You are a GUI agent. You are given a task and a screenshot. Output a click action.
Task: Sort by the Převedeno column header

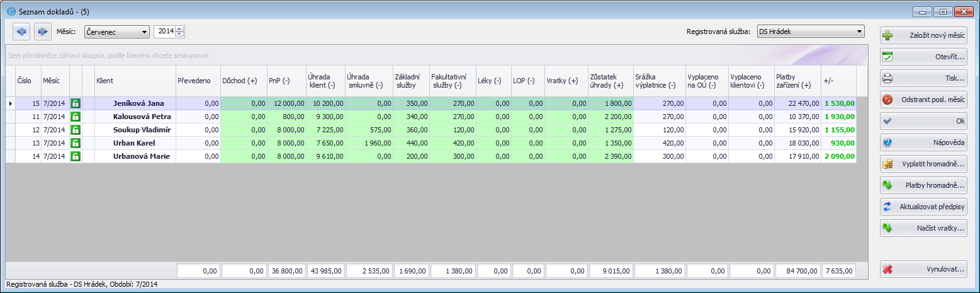(198, 81)
